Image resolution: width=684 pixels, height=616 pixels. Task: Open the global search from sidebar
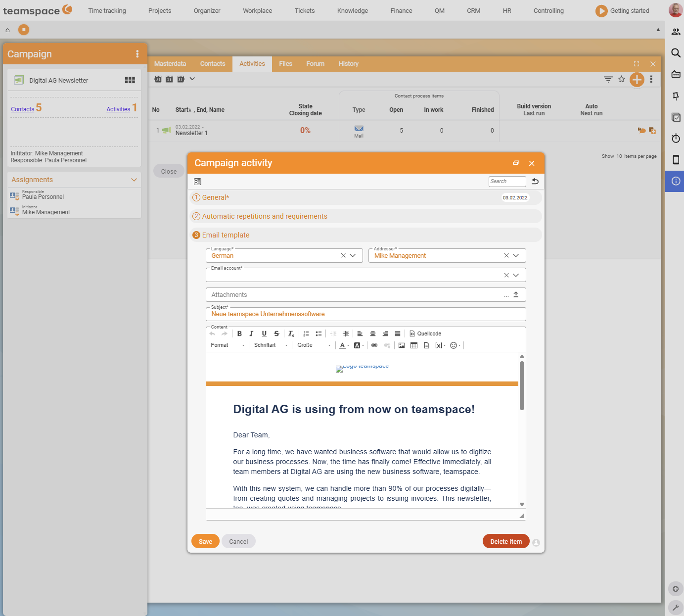click(x=676, y=53)
